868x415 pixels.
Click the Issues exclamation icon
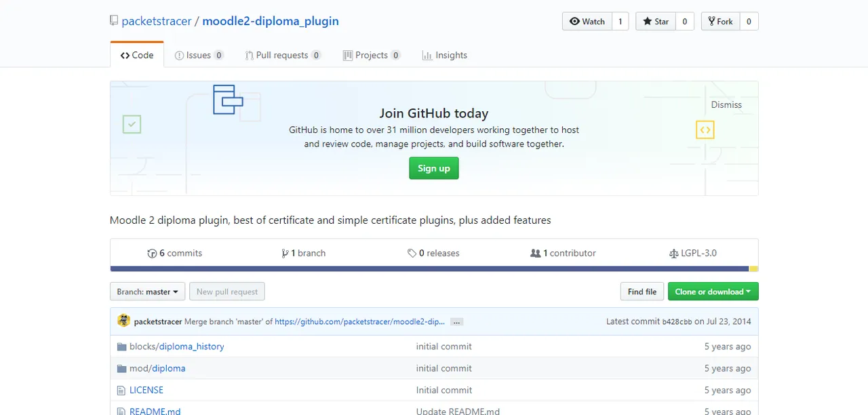(x=179, y=56)
